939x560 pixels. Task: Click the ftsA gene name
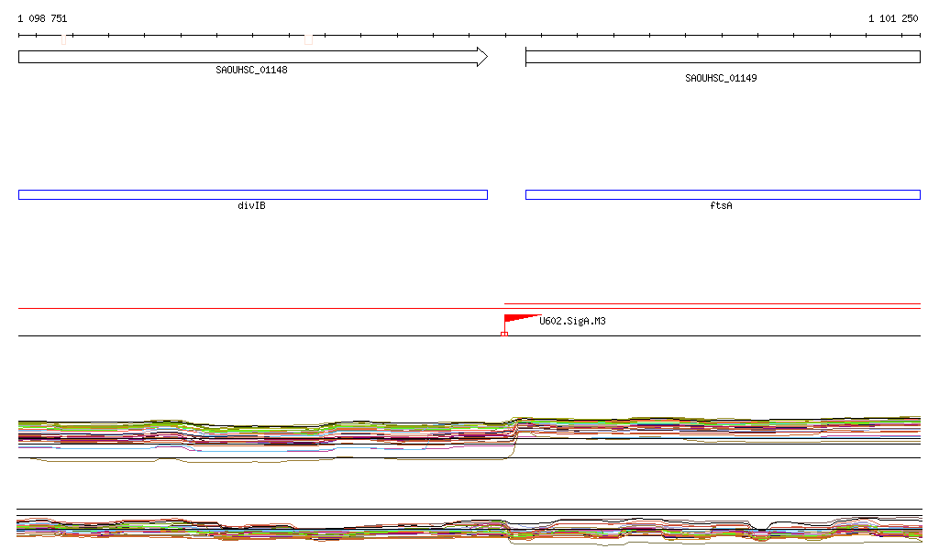tap(721, 206)
